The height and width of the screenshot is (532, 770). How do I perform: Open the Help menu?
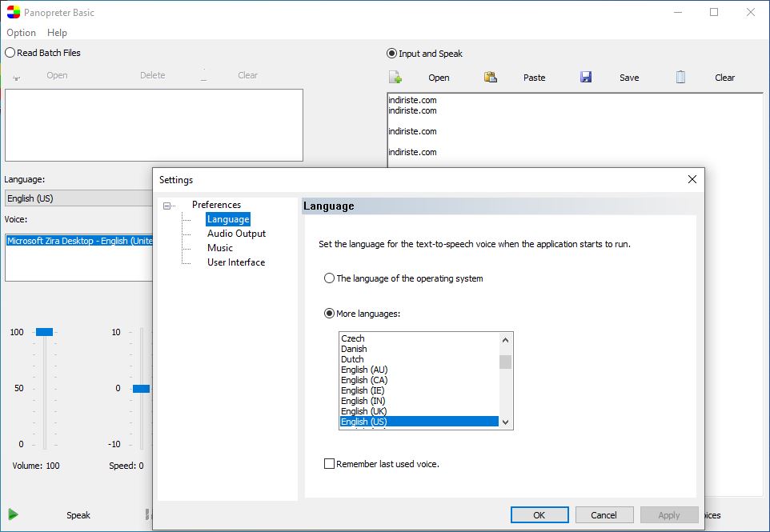(57, 33)
